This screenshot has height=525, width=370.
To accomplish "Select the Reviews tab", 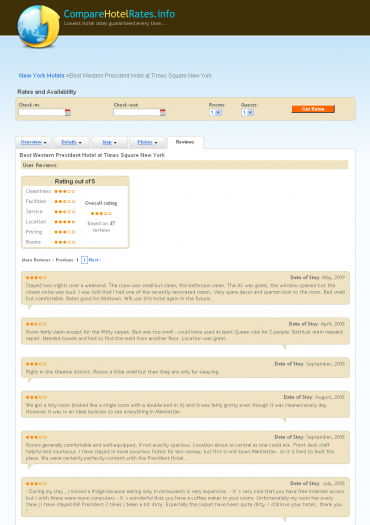I will (185, 142).
